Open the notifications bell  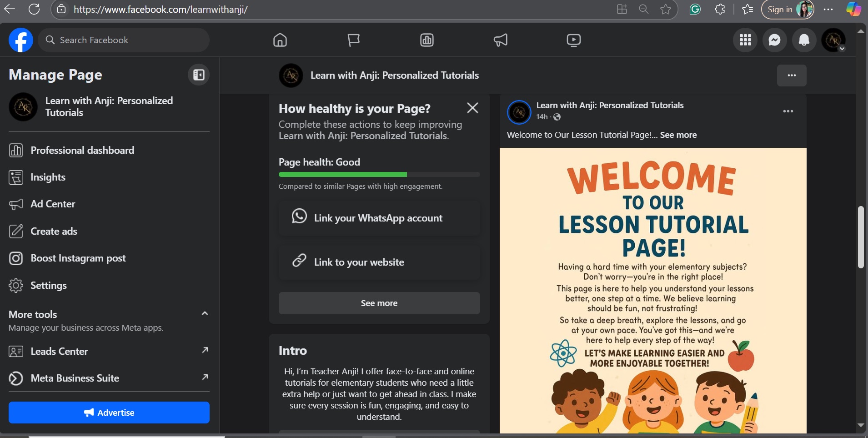804,40
